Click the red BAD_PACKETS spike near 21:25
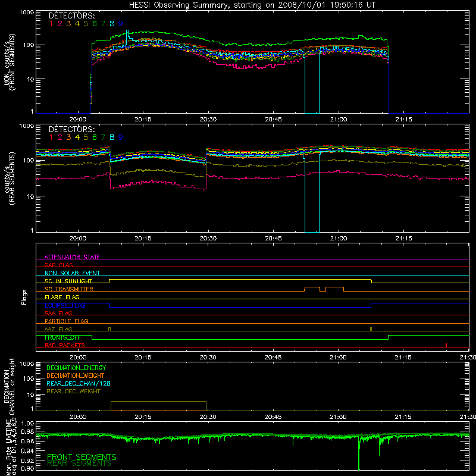This screenshot has height=476, width=476. click(446, 345)
